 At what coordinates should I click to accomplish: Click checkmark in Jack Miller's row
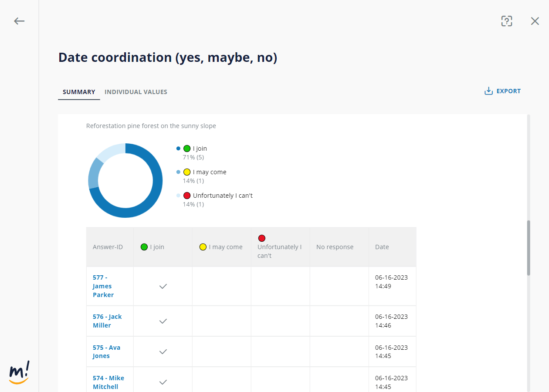pos(163,321)
